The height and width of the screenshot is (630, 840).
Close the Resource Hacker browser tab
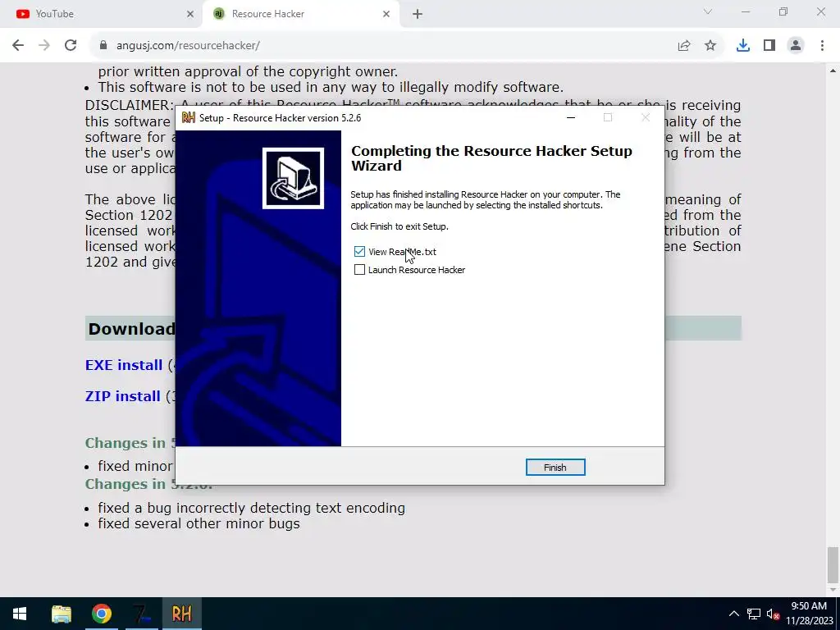point(386,14)
